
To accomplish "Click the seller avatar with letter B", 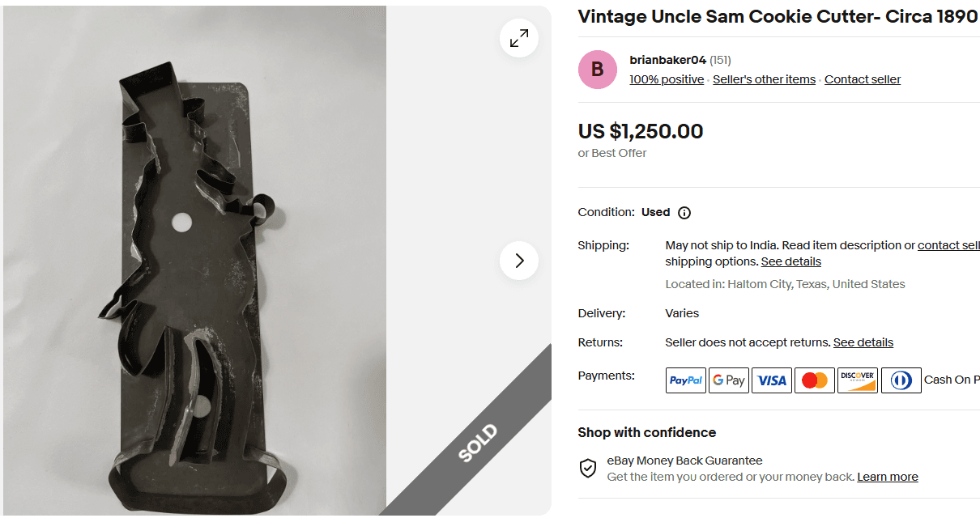I will tap(597, 70).
